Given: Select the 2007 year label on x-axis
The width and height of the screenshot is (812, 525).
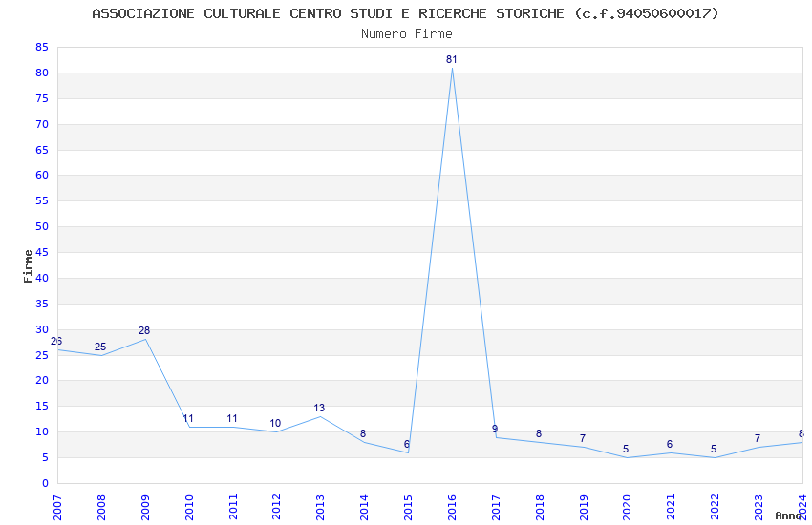Looking at the screenshot, I should pos(57,508).
